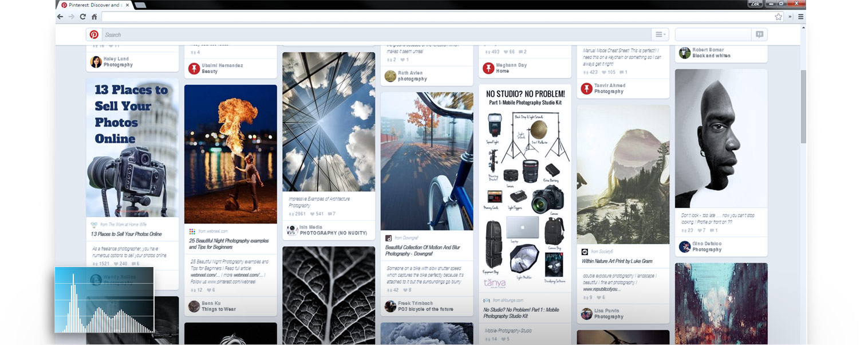The image size is (868, 345).
Task: Open a new tab button
Action: click(140, 5)
